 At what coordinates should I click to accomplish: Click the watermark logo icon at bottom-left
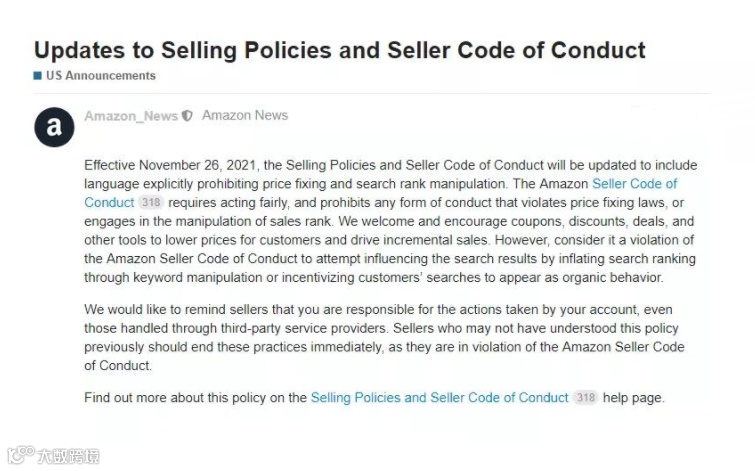pyautogui.click(x=19, y=455)
